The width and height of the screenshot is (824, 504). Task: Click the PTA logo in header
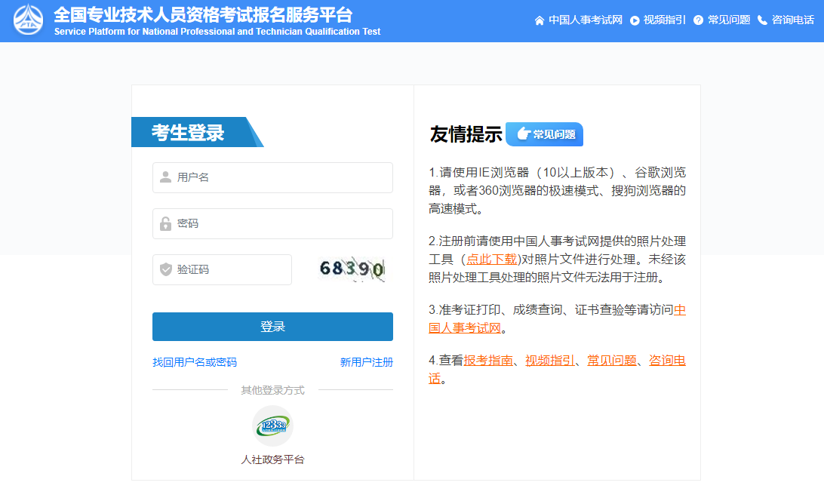[x=29, y=20]
